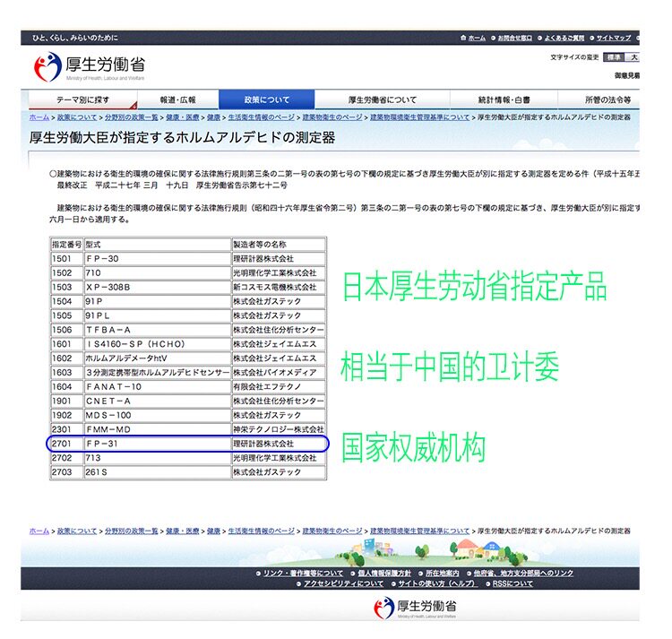Open サイトマップ link in top bar
The width and height of the screenshot is (672, 639).
pos(613,39)
